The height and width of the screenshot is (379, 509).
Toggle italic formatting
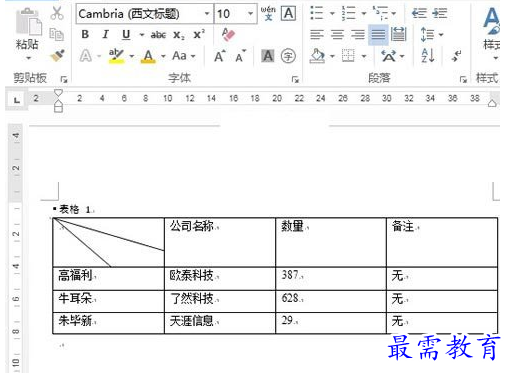tap(105, 34)
